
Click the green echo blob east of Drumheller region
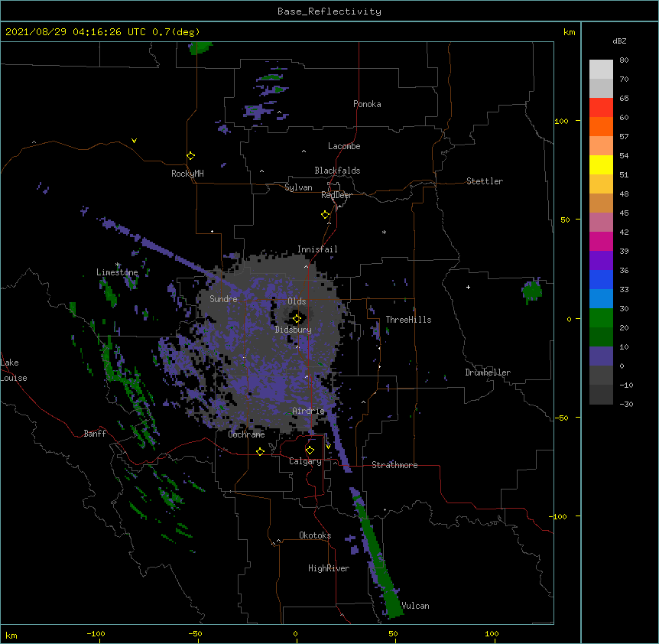(x=531, y=291)
